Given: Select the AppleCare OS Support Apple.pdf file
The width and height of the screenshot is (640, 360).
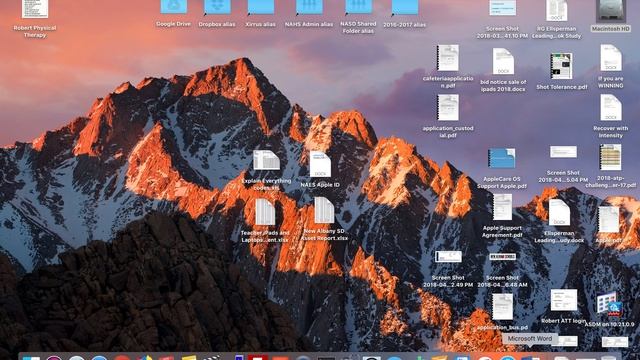Looking at the screenshot, I should (x=502, y=158).
